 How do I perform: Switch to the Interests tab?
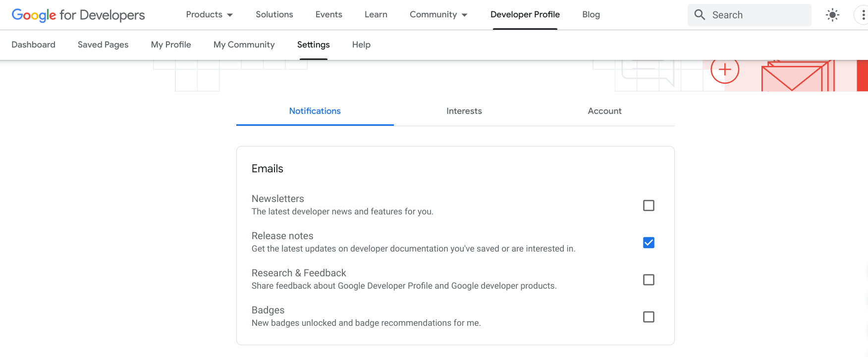coord(464,111)
